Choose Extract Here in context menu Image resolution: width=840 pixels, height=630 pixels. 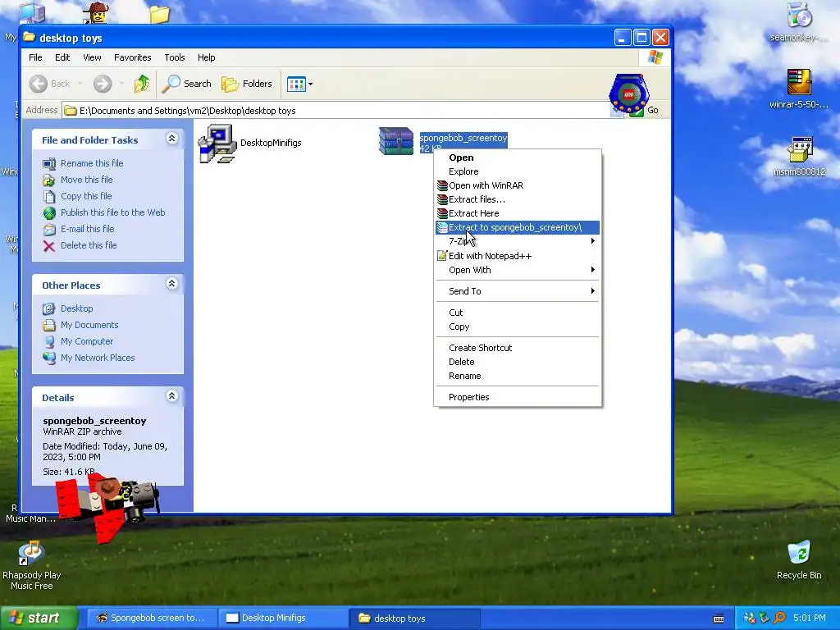517,213
